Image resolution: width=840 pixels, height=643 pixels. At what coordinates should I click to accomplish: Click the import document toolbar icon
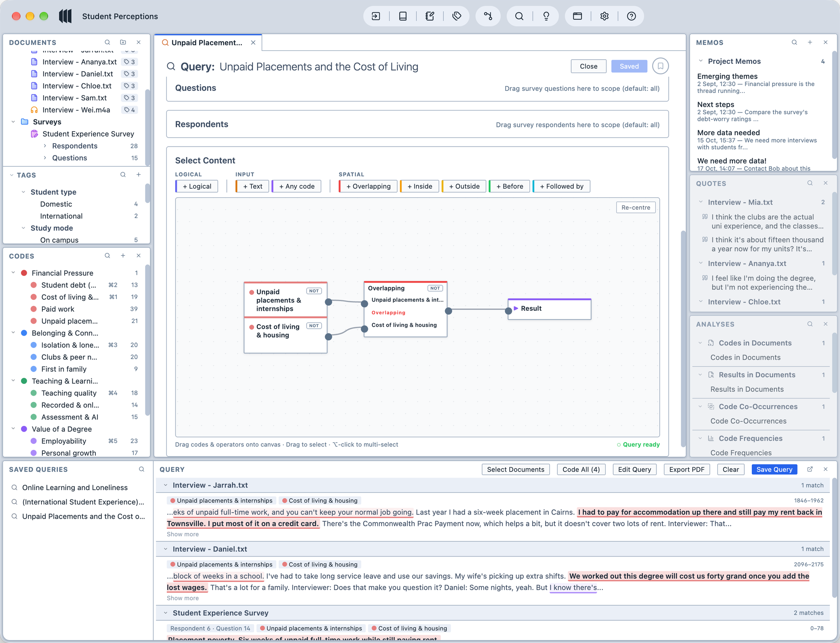point(376,16)
